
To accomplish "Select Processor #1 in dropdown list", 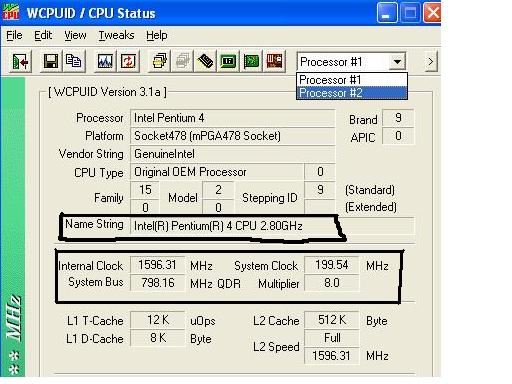I will point(352,80).
